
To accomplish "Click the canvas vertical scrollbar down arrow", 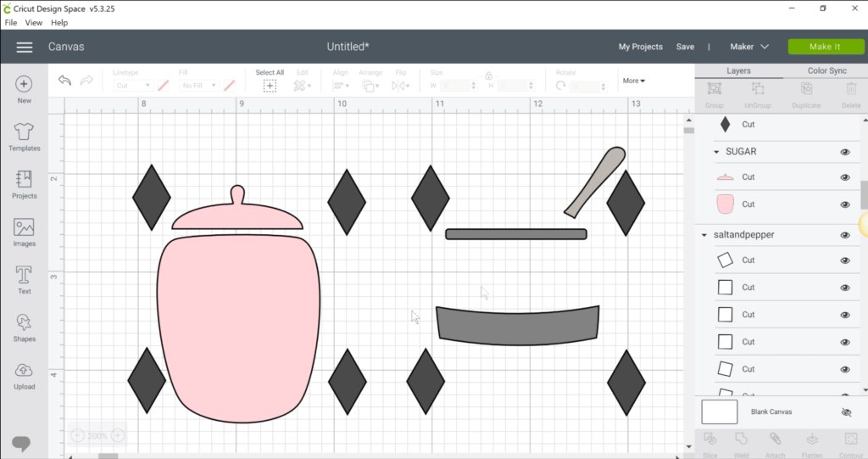I will [688, 446].
